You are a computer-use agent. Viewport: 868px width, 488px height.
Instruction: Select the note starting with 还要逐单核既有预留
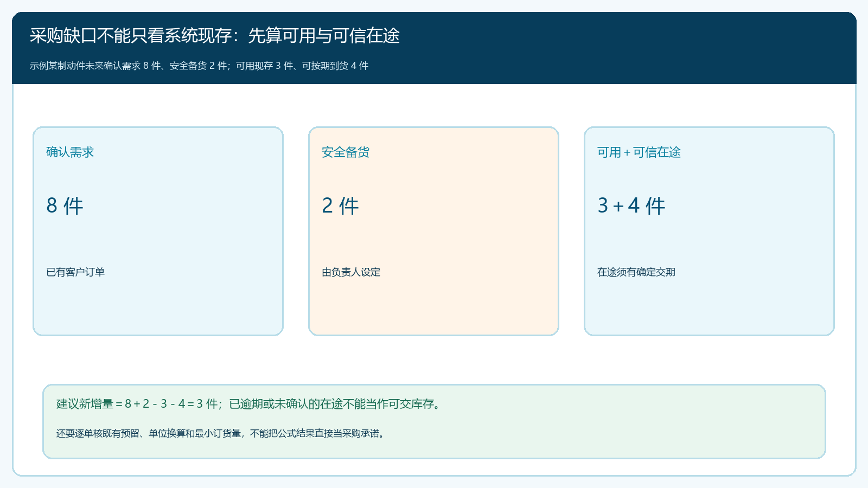[222, 433]
